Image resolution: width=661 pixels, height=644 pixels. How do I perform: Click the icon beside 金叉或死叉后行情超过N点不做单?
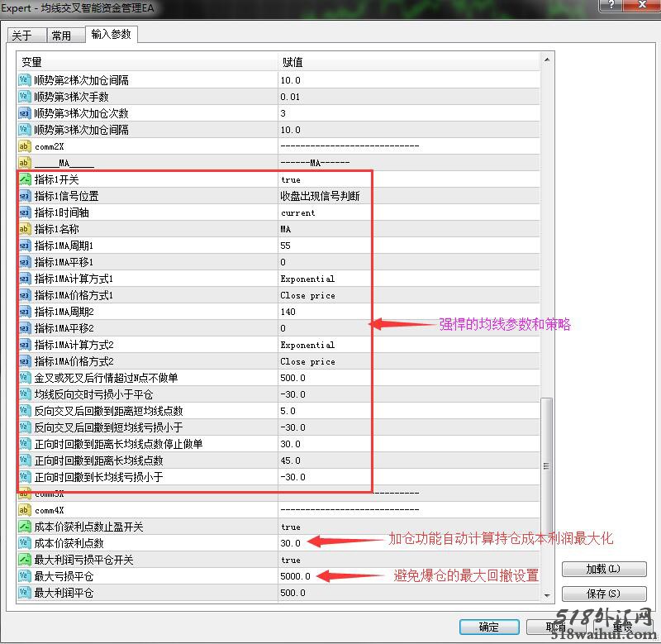25,378
